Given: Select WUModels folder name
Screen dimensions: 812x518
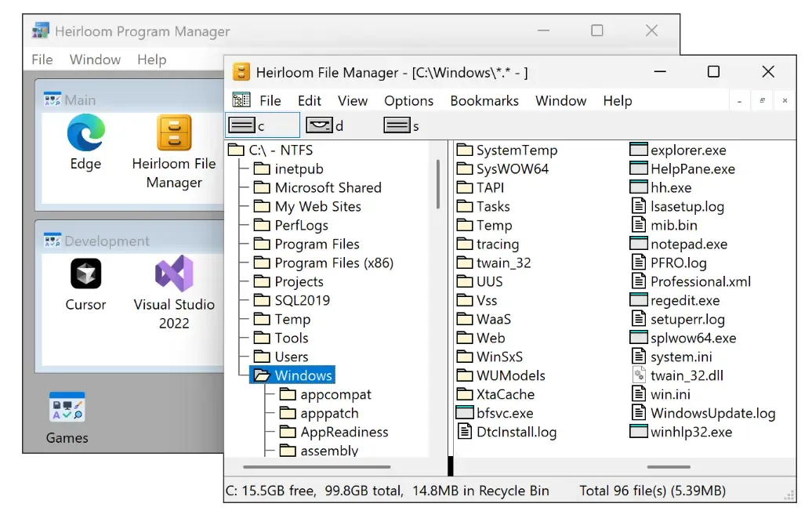Looking at the screenshot, I should pos(510,375).
